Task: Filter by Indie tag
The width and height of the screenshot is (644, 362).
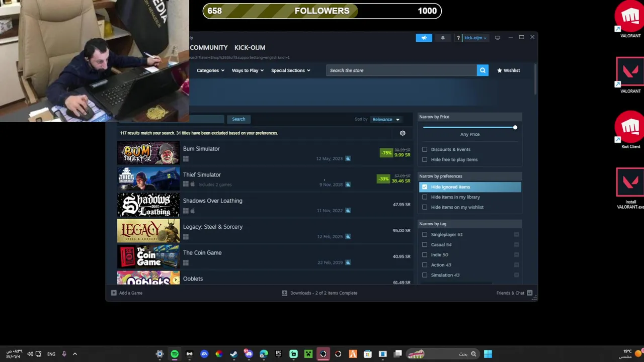Action: [x=425, y=255]
